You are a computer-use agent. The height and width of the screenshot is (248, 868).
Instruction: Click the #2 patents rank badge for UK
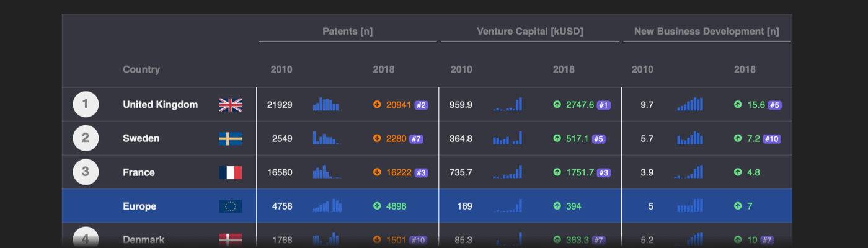[x=421, y=105]
